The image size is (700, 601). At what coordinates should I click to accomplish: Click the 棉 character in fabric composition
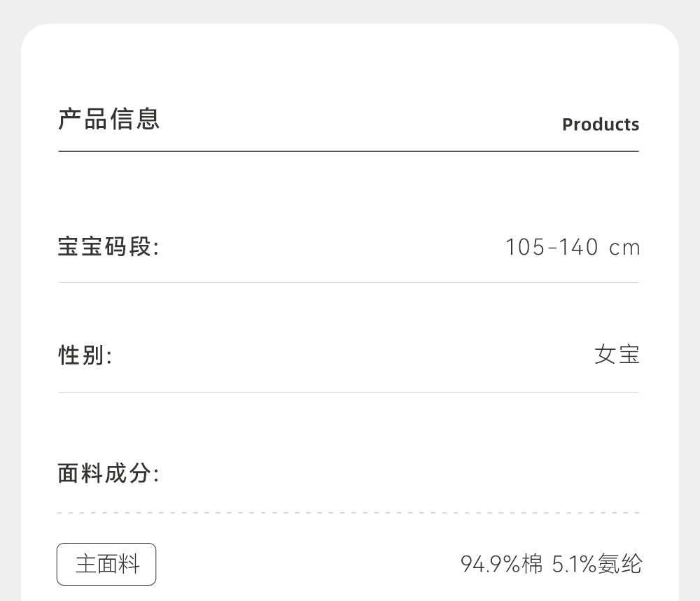pyautogui.click(x=533, y=564)
